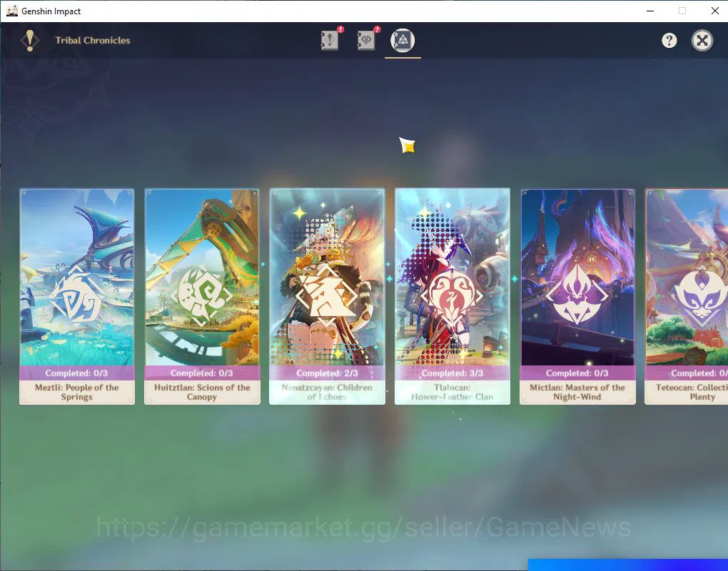Select the Tlalocan: Flower-Feather Clan card
728x571 pixels.
point(453,296)
